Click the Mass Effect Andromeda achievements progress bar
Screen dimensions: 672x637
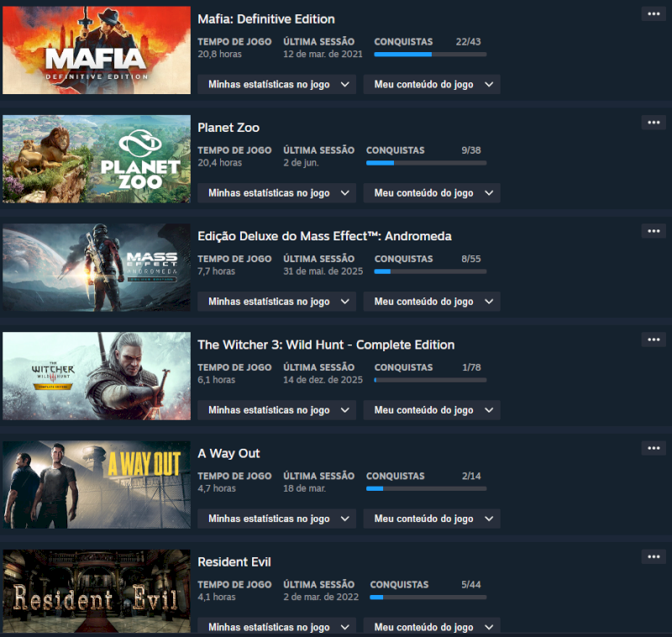click(430, 271)
